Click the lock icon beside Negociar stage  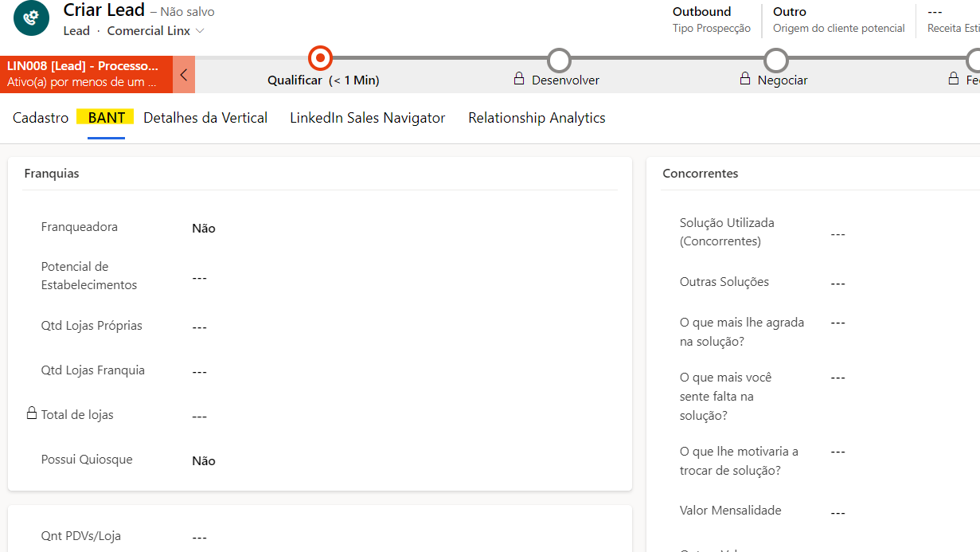pos(745,79)
